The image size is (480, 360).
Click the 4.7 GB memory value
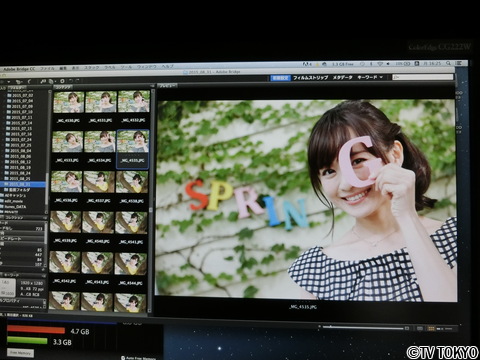[80, 332]
